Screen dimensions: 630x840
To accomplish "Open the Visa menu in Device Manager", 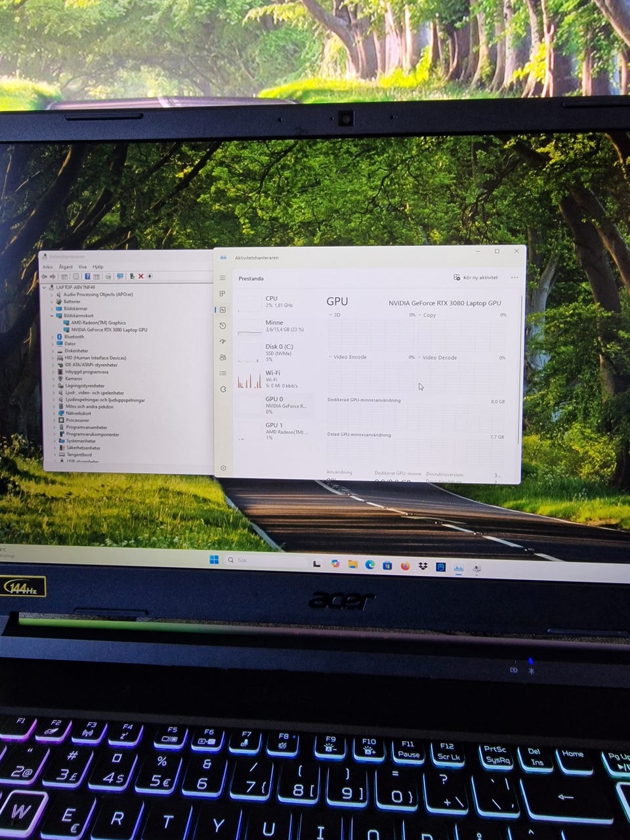I will [x=83, y=267].
